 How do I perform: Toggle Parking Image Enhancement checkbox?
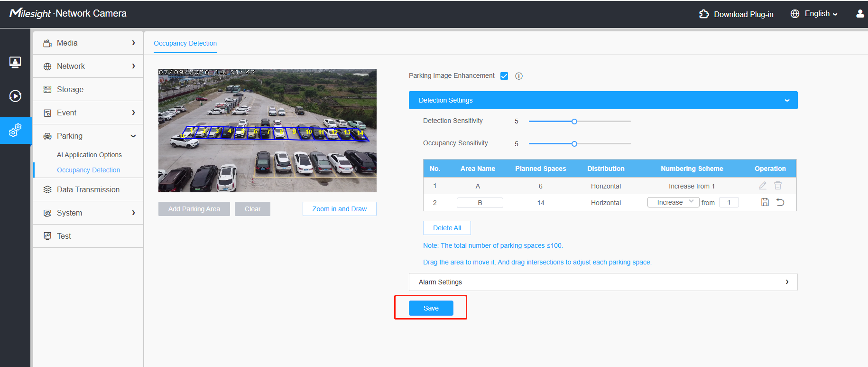coord(504,76)
